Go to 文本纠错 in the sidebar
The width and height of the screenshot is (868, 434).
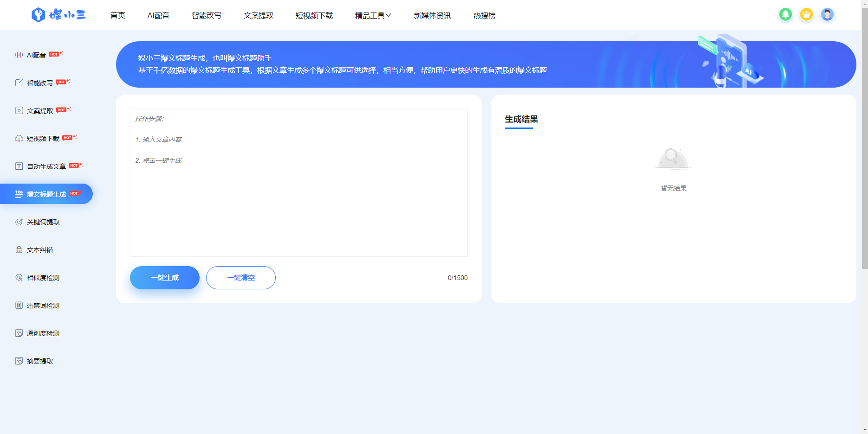click(40, 250)
